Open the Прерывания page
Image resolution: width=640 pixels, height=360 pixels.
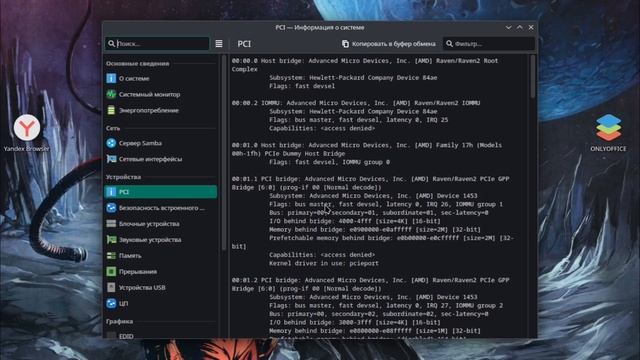tap(160, 271)
